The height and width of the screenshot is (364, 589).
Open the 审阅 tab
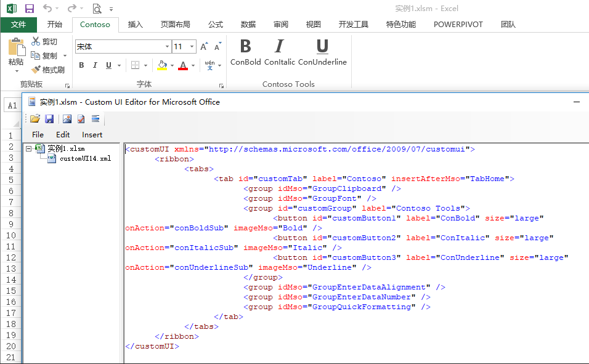pos(281,25)
